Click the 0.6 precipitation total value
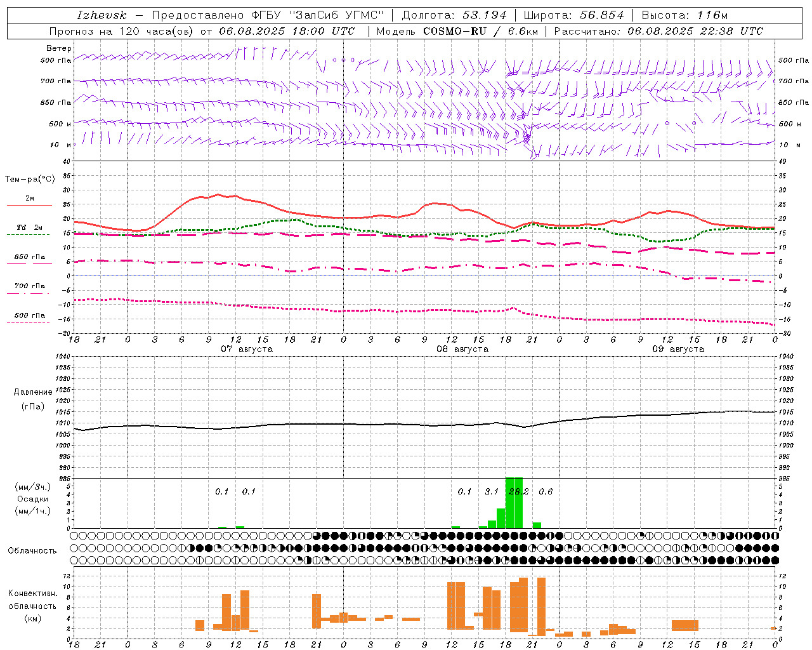This screenshot has width=812, height=650. click(x=546, y=492)
